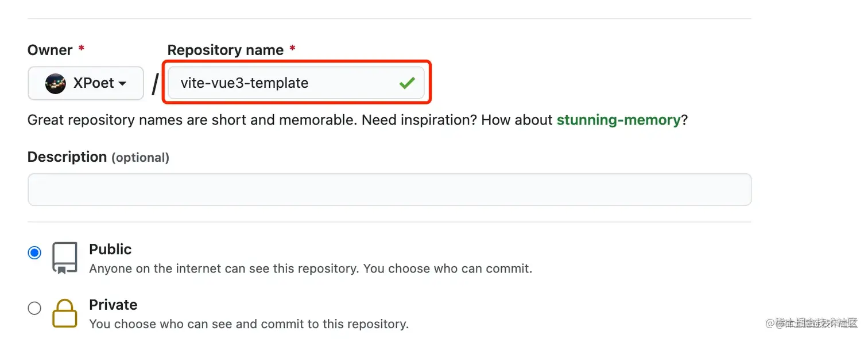Click into the empty Description input field

(x=389, y=189)
